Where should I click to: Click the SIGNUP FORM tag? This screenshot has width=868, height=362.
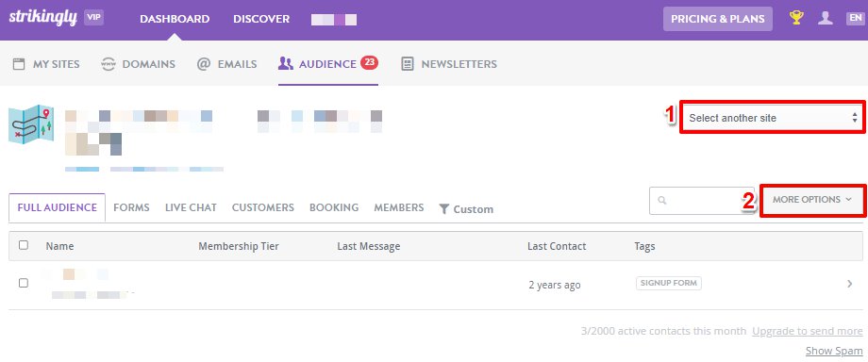coord(669,284)
